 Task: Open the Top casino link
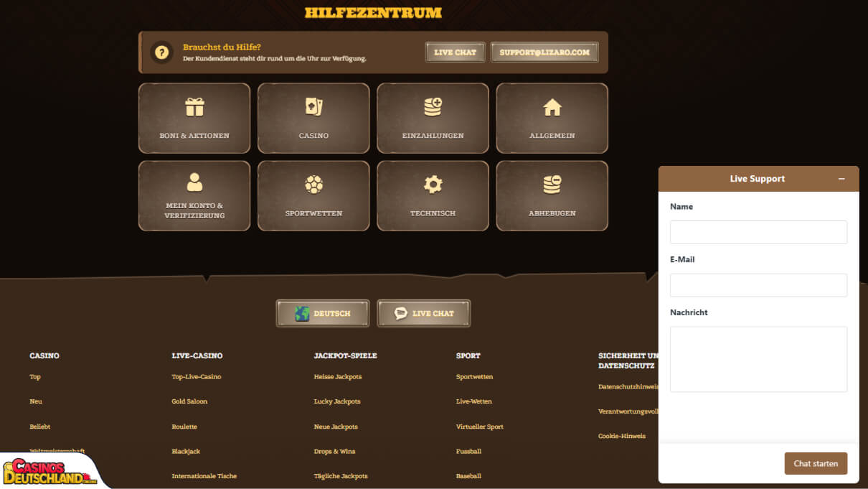point(35,377)
